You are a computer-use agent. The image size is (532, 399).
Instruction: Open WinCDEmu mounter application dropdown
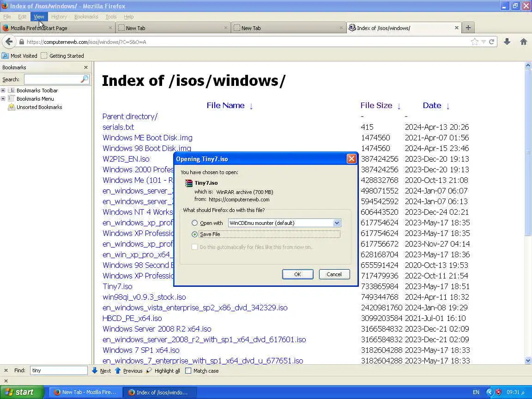point(337,223)
